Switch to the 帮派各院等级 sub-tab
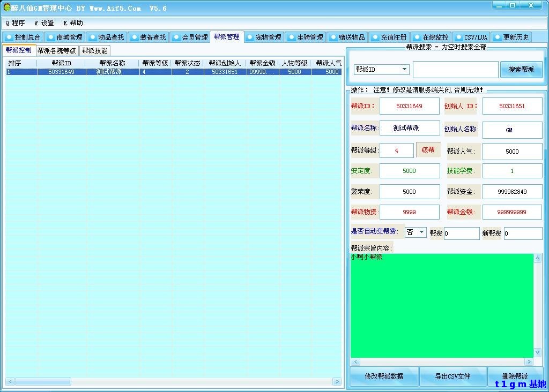The image size is (549, 392). click(x=56, y=50)
